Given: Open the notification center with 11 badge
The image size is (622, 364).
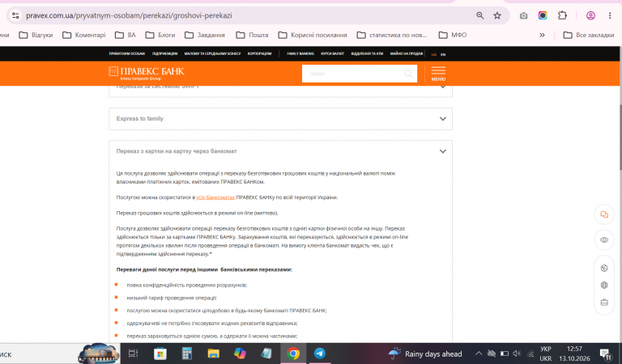Looking at the screenshot, I should click(605, 354).
